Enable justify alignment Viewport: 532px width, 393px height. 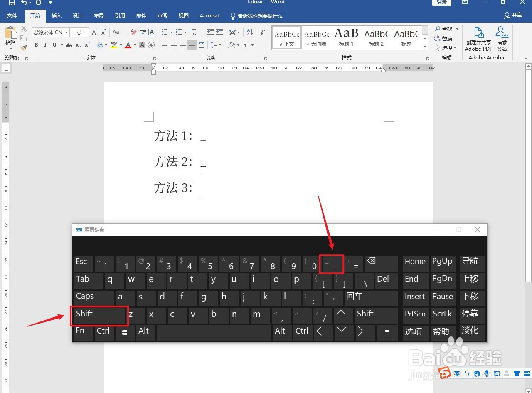coord(192,44)
